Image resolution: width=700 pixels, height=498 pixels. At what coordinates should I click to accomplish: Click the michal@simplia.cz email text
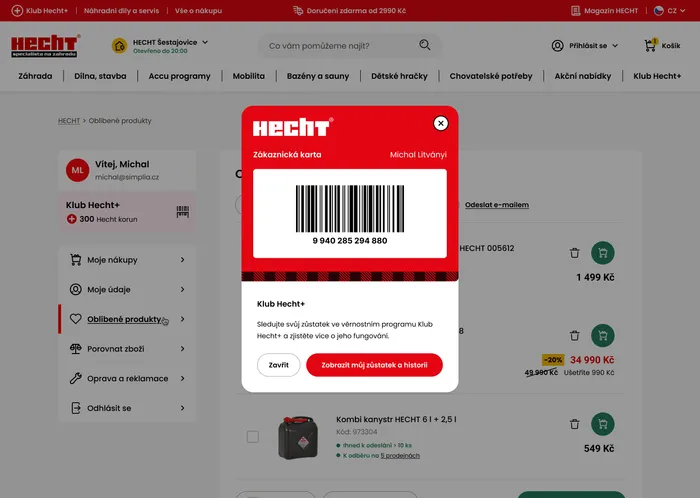127,177
